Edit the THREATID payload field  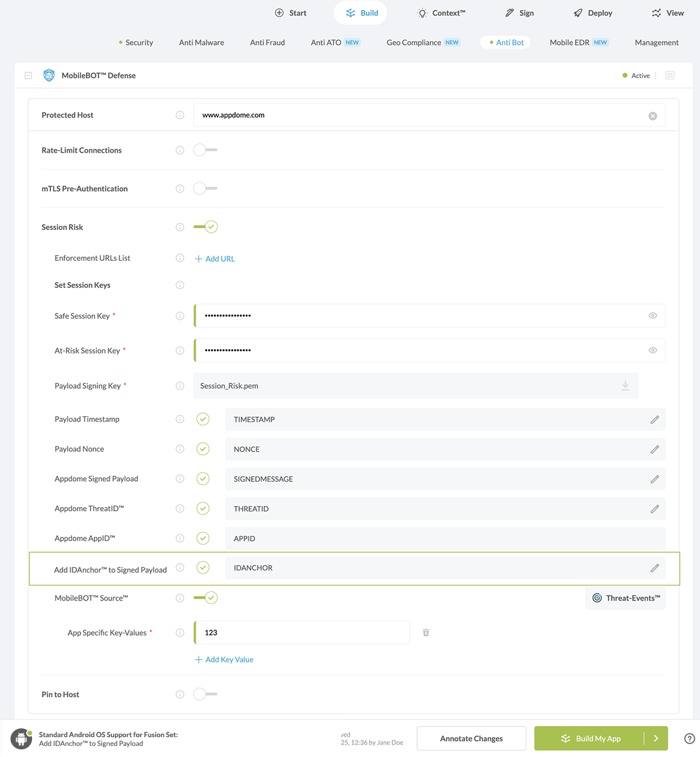click(654, 508)
